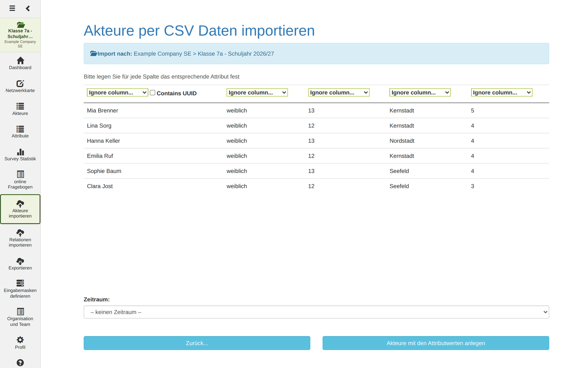Open Survey Statistik chart icon
The image size is (588, 368).
[20, 152]
